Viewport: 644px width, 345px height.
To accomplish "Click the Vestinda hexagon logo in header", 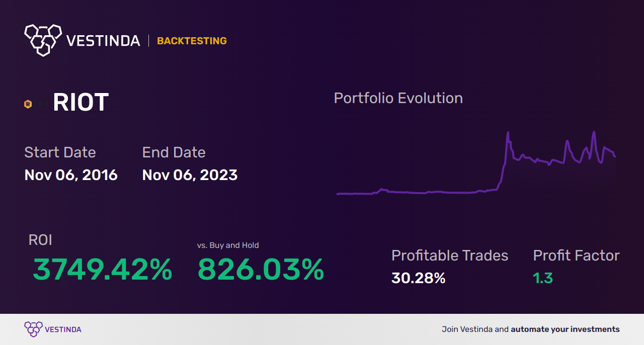I will [x=42, y=40].
